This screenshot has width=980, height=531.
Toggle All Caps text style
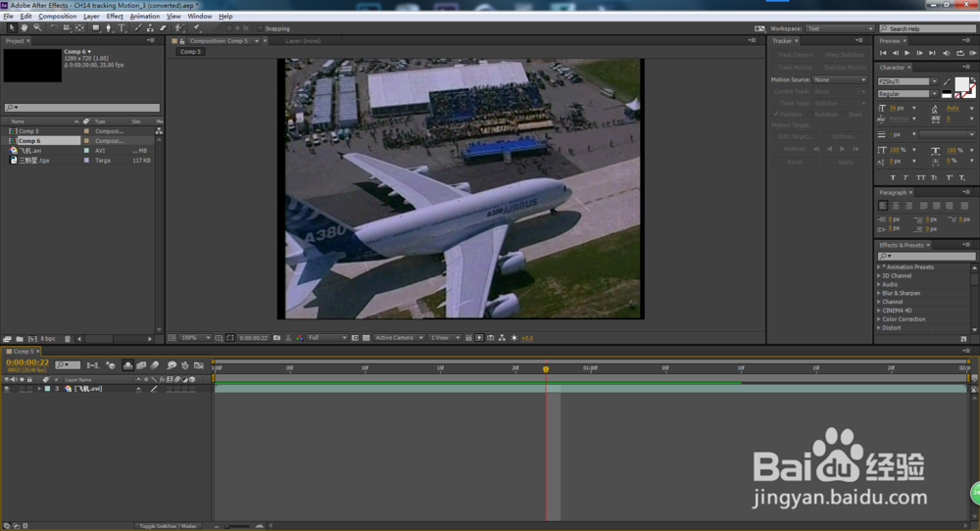pyautogui.click(x=920, y=178)
